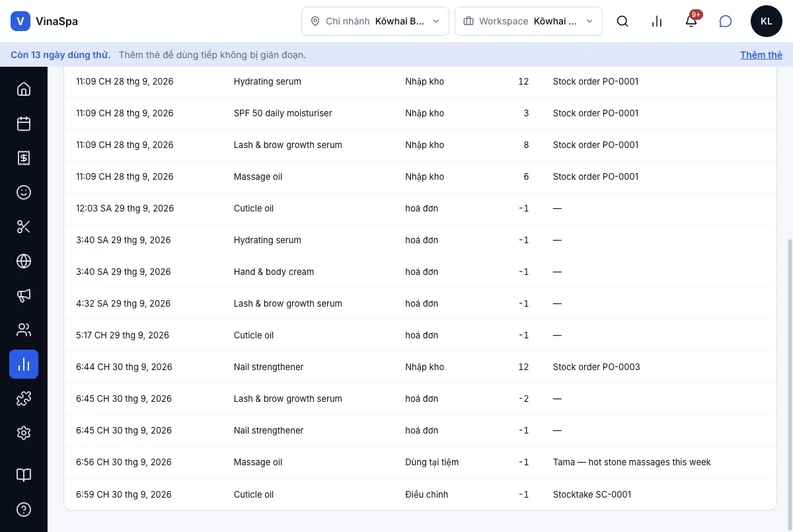Image resolution: width=793 pixels, height=532 pixels.
Task: Expand the Workspace Kōwhai dropdown
Action: click(529, 21)
